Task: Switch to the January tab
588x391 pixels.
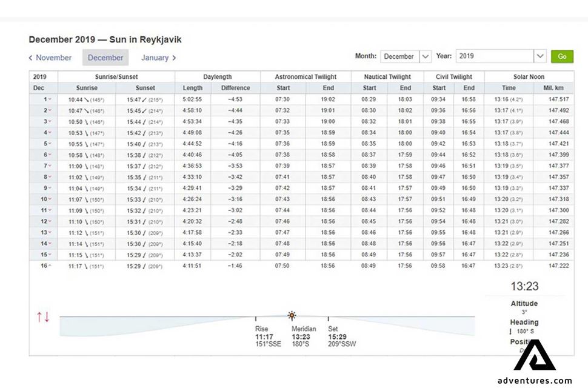Action: 155,58
